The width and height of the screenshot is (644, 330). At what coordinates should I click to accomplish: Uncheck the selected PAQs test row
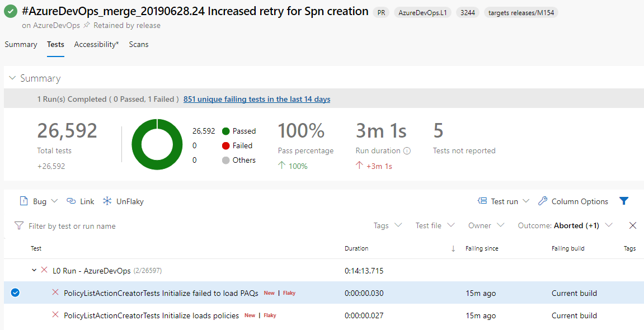click(x=15, y=293)
